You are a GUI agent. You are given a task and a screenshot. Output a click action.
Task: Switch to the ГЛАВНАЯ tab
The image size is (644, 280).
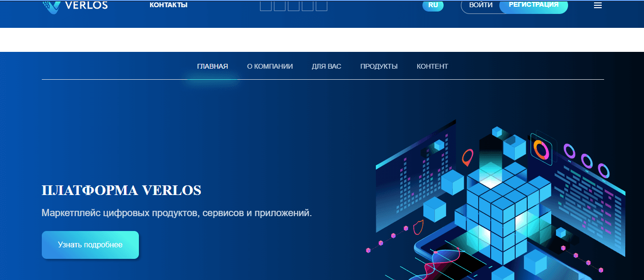(x=212, y=66)
